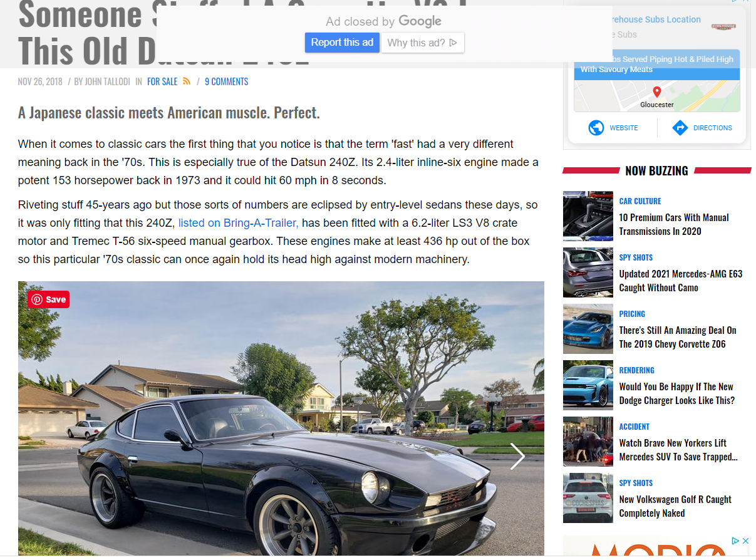Click the blue Corvette Z06 thumbnail
This screenshot has width=756, height=560.
pos(588,329)
